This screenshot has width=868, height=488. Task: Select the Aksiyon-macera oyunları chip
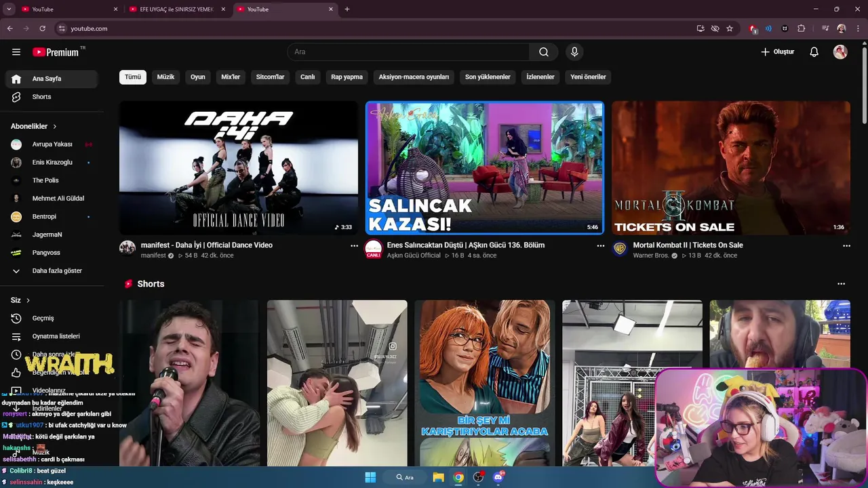point(414,77)
